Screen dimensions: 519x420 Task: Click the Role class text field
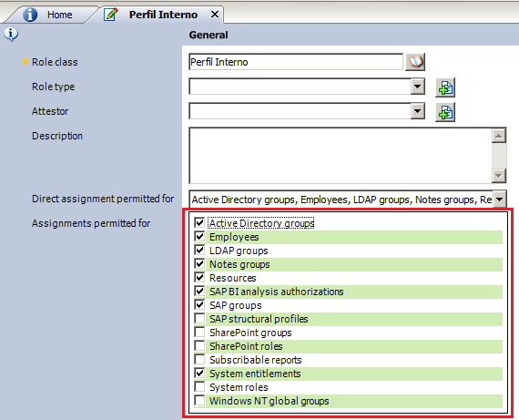click(x=296, y=62)
